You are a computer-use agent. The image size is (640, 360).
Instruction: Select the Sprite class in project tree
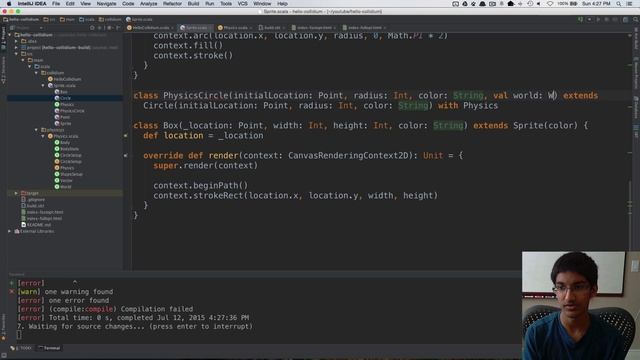click(x=62, y=123)
